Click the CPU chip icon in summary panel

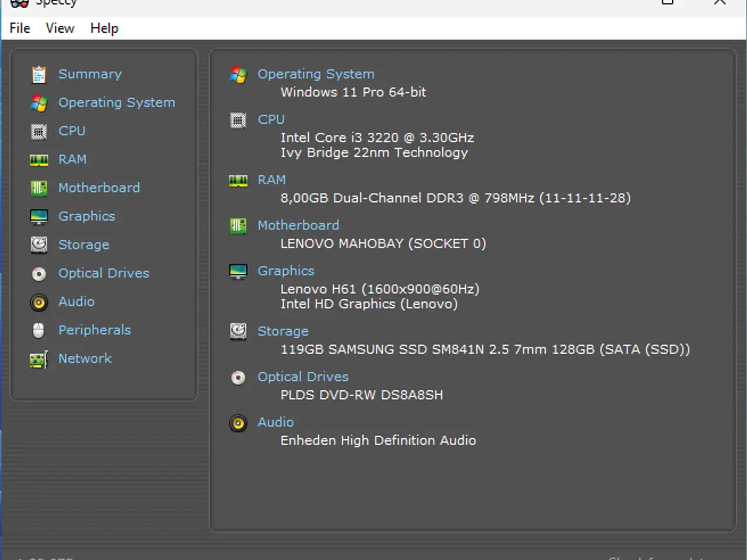238,121
